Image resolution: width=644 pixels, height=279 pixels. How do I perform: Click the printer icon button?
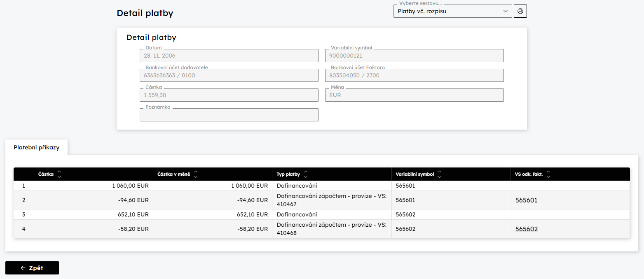click(x=520, y=11)
